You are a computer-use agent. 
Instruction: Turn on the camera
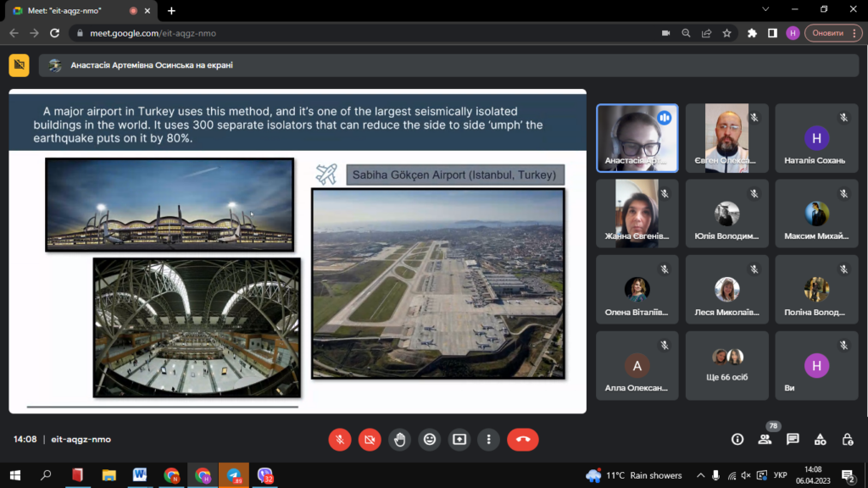click(x=370, y=439)
